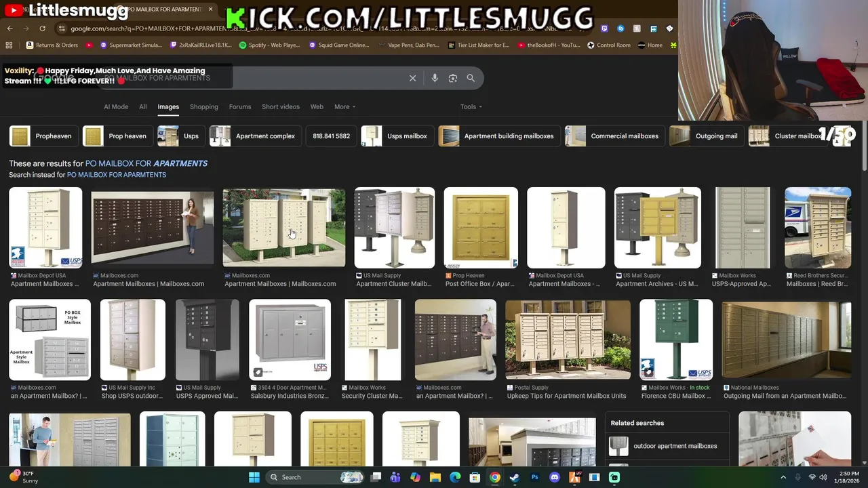Viewport: 868px width, 488px height.
Task: Filter by 818.841 5882 chip
Action: pos(332,136)
